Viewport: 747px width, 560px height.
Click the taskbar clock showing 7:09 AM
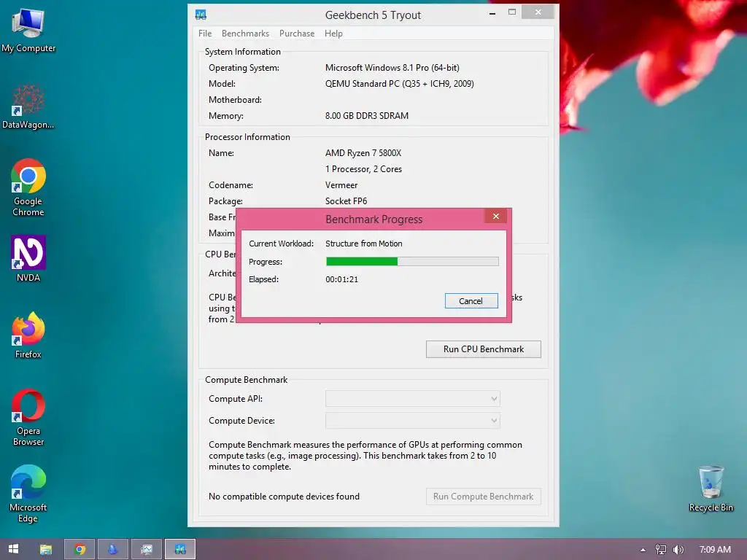715,550
